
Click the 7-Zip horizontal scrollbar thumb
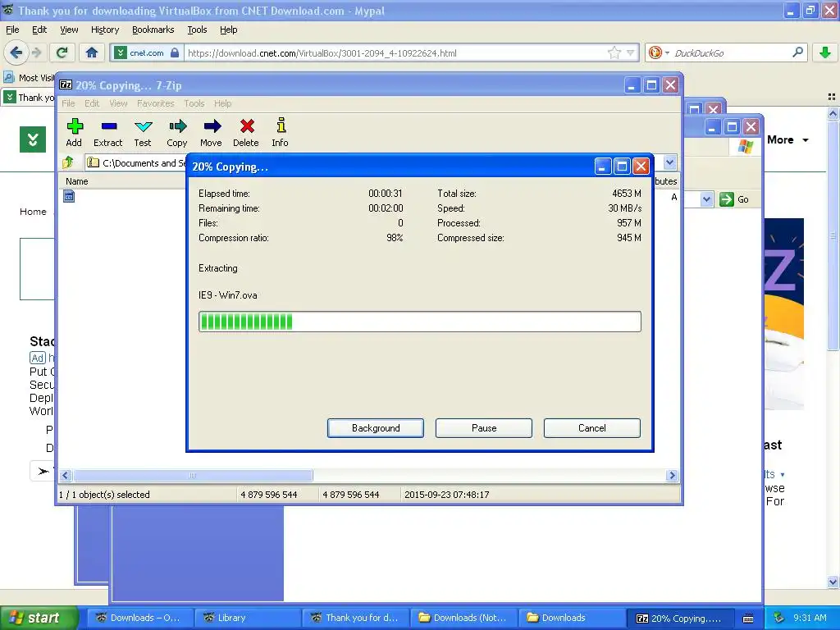pyautogui.click(x=193, y=475)
